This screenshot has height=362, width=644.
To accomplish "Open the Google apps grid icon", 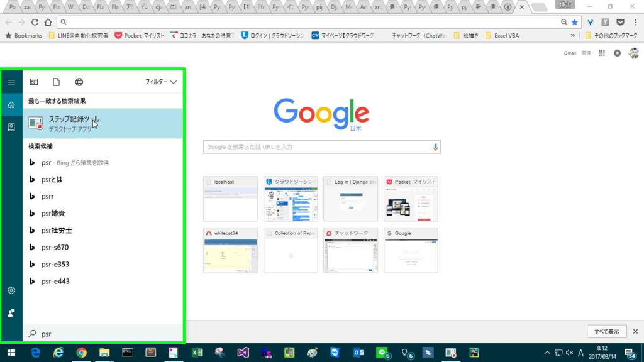I will pos(602,53).
